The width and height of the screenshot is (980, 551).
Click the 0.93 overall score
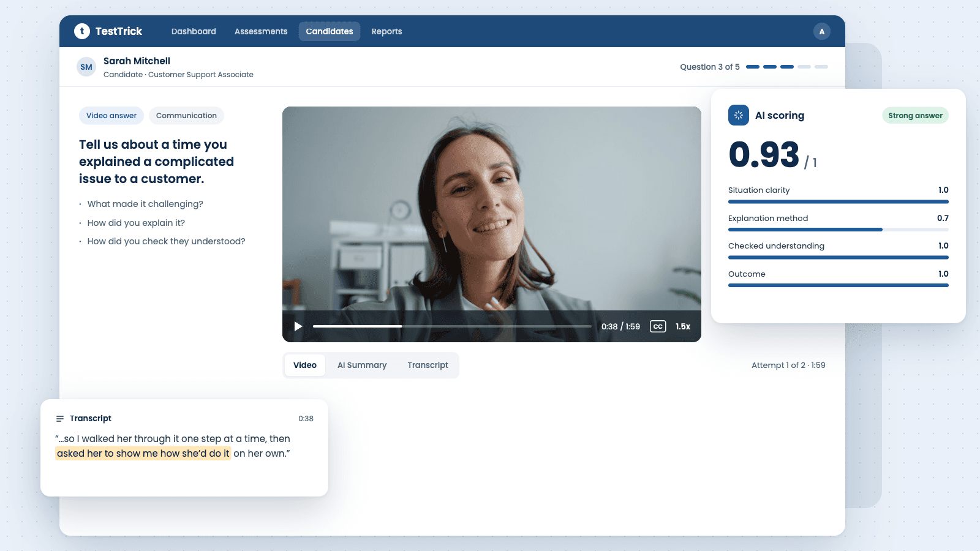(764, 154)
